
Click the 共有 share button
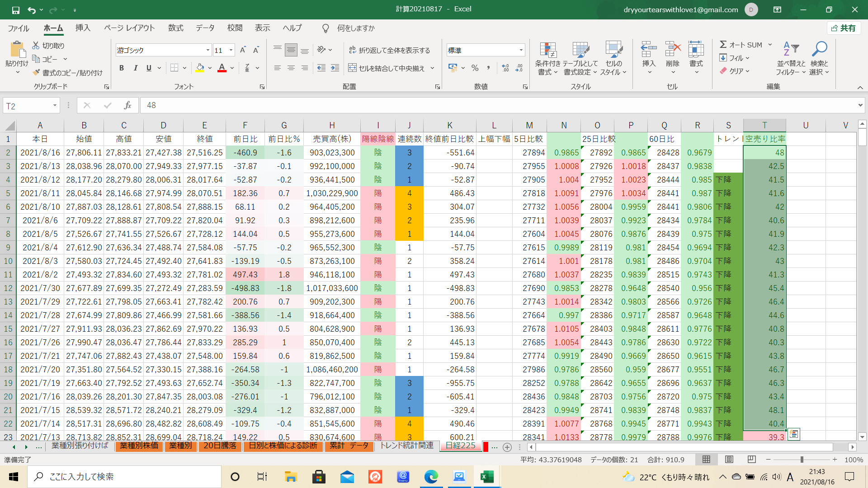click(x=844, y=28)
